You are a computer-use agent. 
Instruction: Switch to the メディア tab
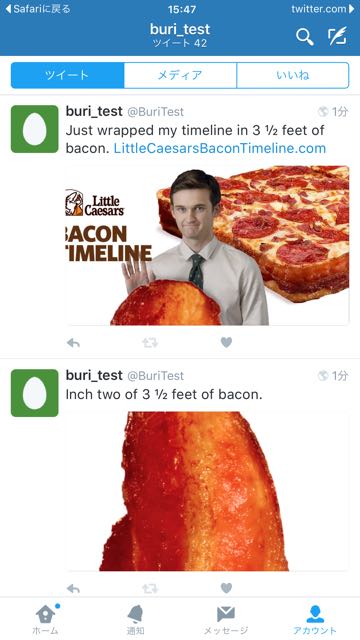point(180,75)
